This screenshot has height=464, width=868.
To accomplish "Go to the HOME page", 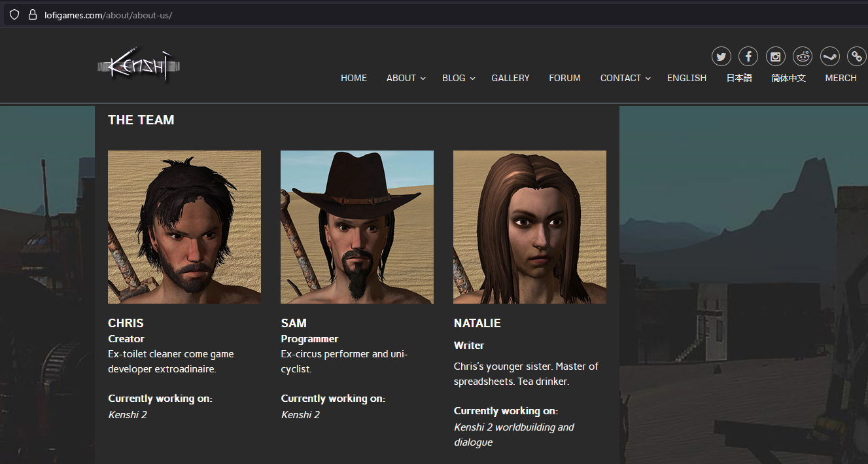I will (x=354, y=78).
